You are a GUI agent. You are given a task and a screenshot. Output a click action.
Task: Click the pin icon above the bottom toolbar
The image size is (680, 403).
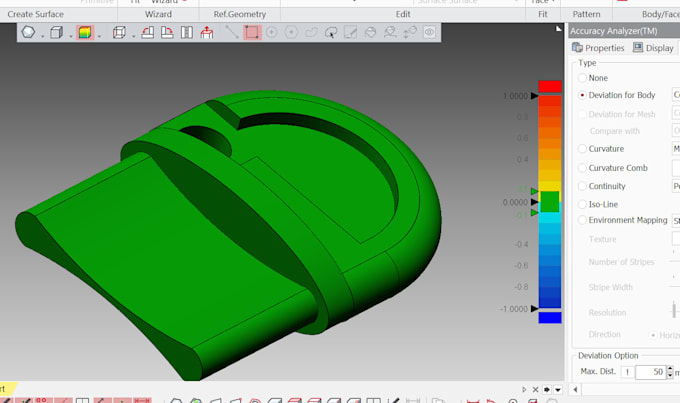tap(546, 390)
